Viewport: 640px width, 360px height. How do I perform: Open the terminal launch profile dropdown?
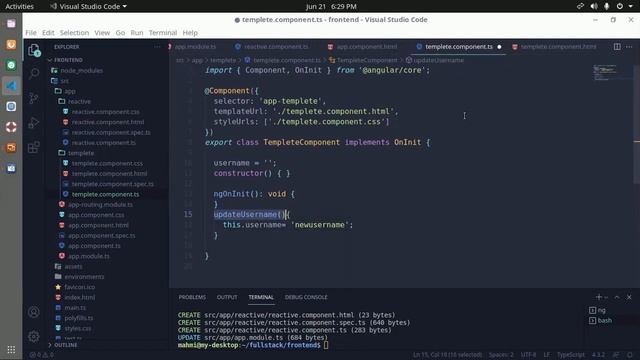606,298
